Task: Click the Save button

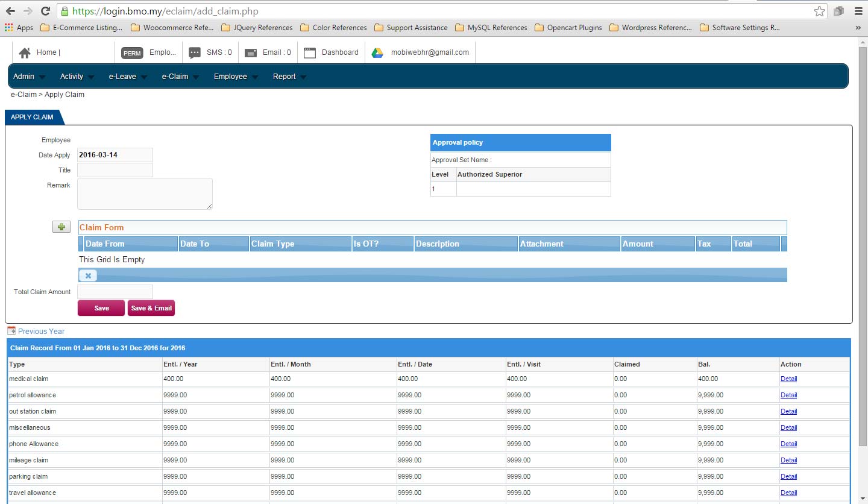Action: click(x=101, y=308)
